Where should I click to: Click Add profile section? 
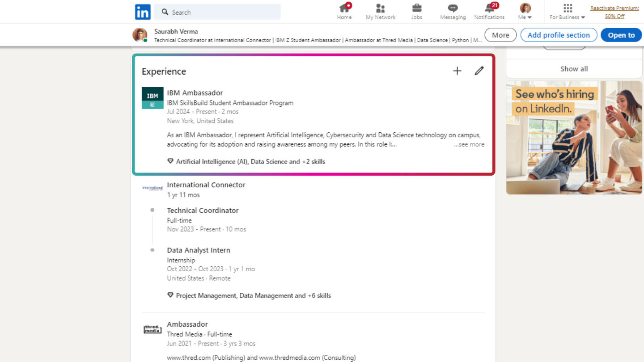pos(559,34)
